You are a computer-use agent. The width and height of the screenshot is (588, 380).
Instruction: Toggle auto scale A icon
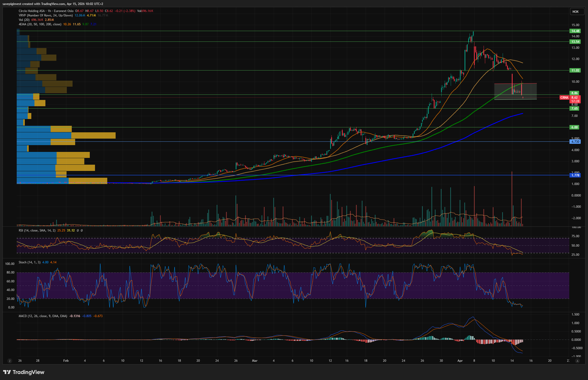577,361
